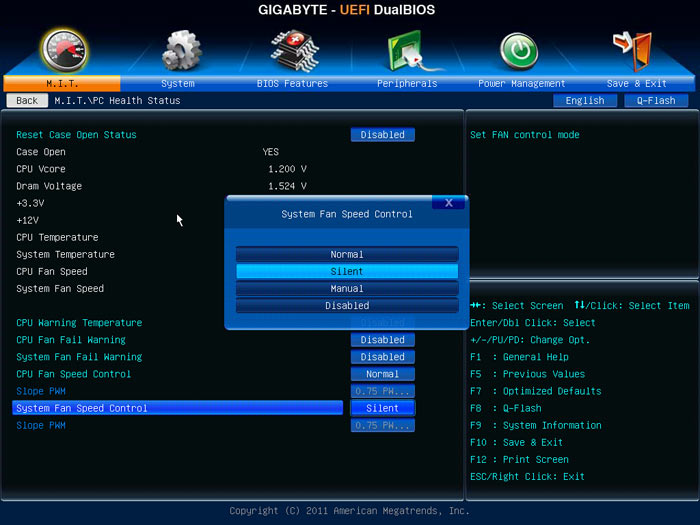The height and width of the screenshot is (525, 700).
Task: Open the M.I.T. speedometer gauge icon
Action: click(x=64, y=51)
